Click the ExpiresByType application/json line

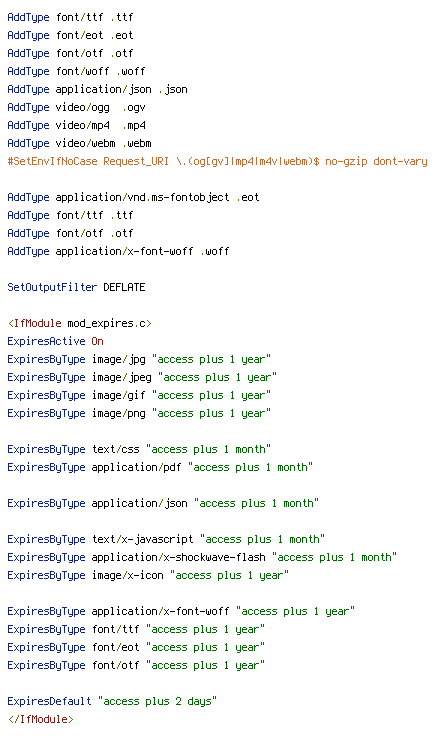click(163, 503)
